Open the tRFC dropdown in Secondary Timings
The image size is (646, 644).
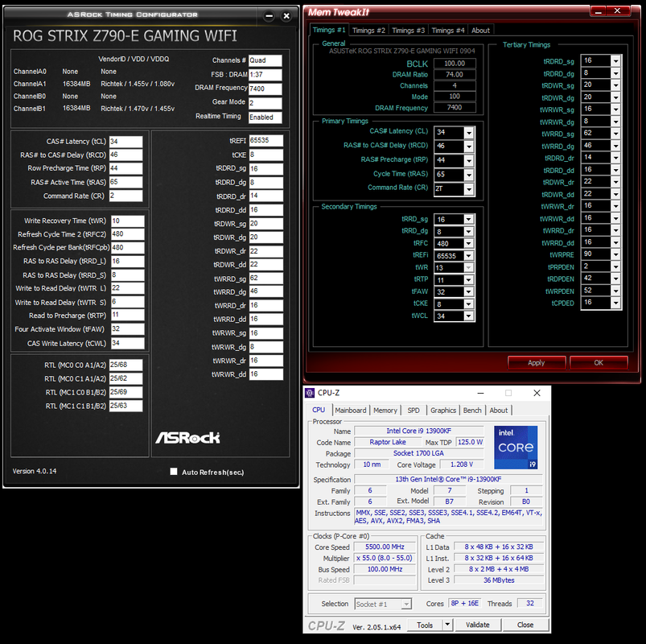(469, 244)
